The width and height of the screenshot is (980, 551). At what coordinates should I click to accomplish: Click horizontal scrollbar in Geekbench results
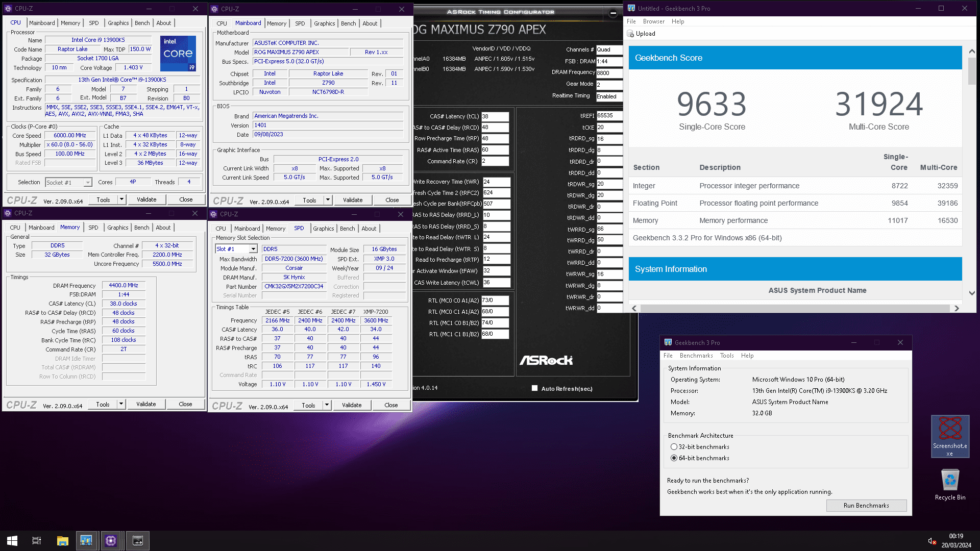(795, 308)
